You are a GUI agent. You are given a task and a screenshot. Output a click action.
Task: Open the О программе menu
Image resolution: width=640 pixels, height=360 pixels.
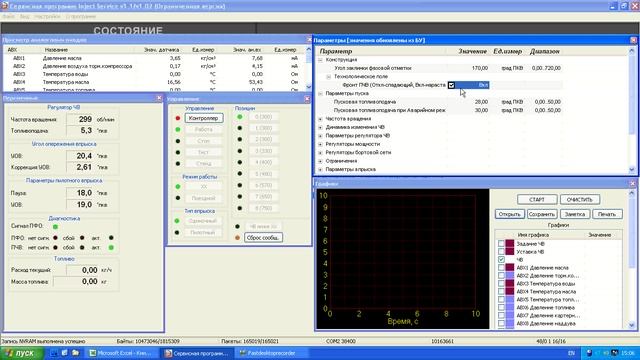[x=80, y=16]
